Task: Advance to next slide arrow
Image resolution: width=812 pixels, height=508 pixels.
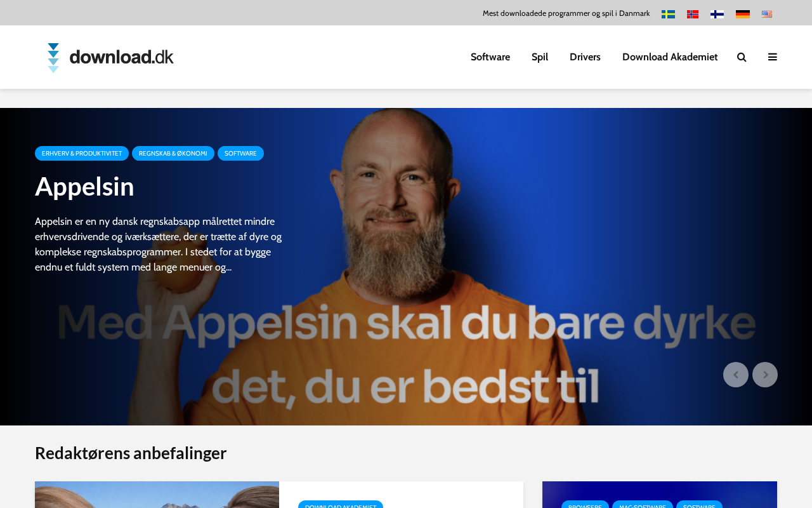Action: coord(765,375)
